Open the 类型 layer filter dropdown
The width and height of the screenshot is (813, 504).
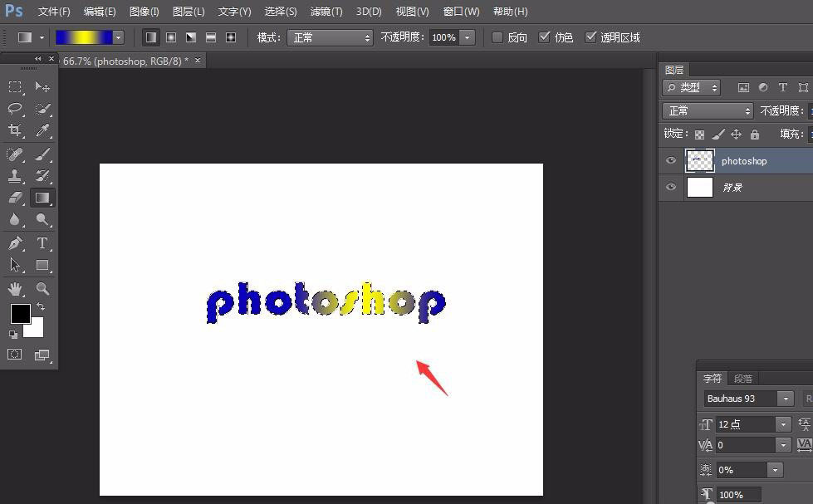point(692,88)
